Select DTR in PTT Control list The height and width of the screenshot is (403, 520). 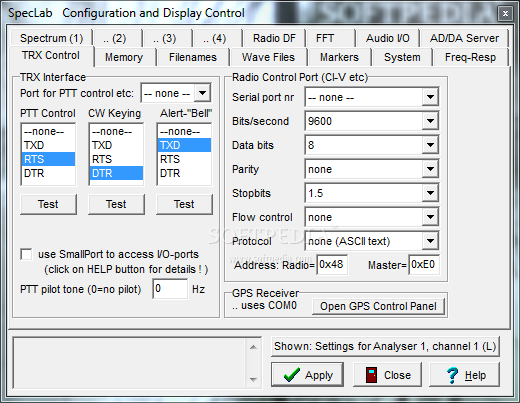(x=49, y=173)
